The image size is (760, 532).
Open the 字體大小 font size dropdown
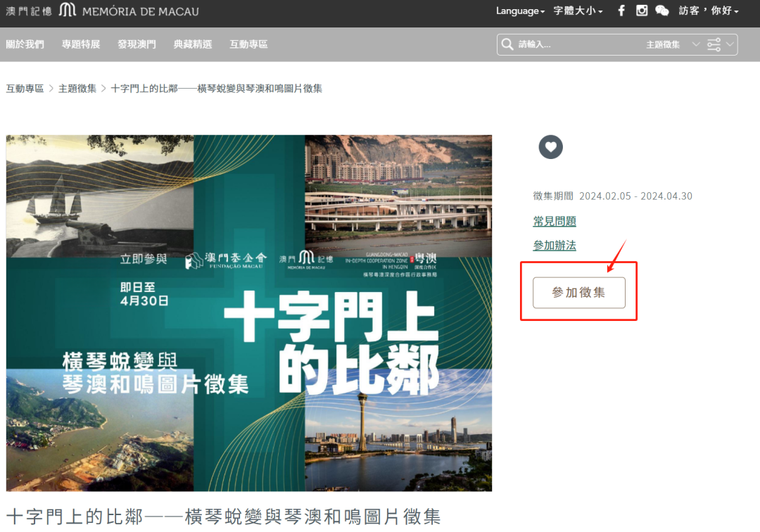(578, 11)
